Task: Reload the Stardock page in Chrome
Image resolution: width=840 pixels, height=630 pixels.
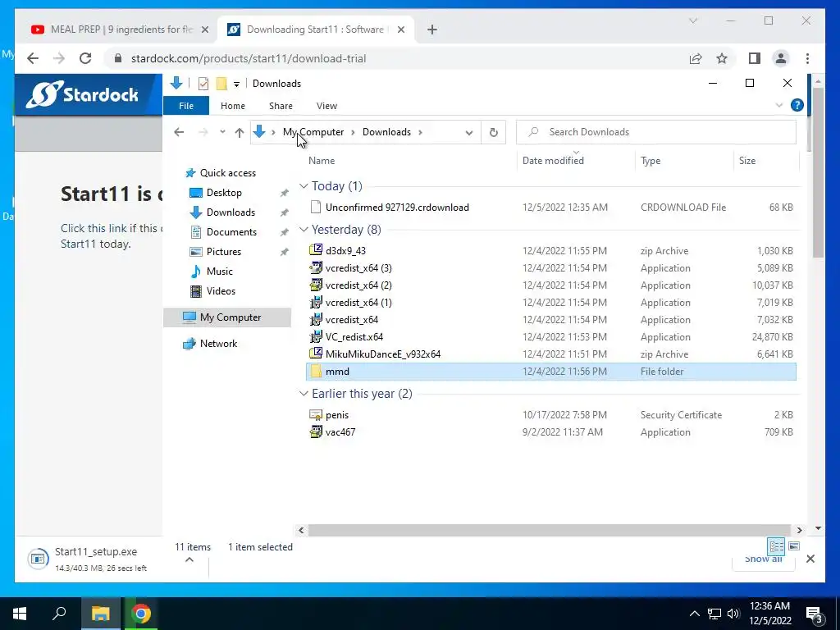Action: 85,58
